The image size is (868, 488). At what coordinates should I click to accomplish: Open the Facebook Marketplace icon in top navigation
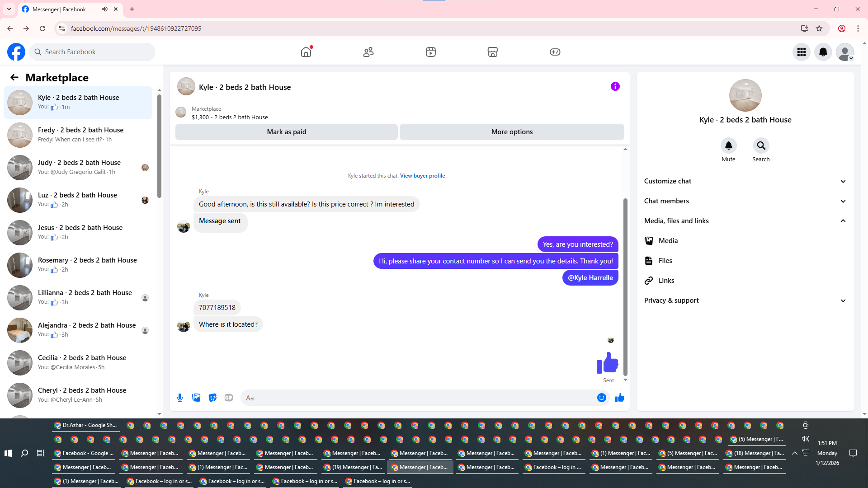coord(492,52)
